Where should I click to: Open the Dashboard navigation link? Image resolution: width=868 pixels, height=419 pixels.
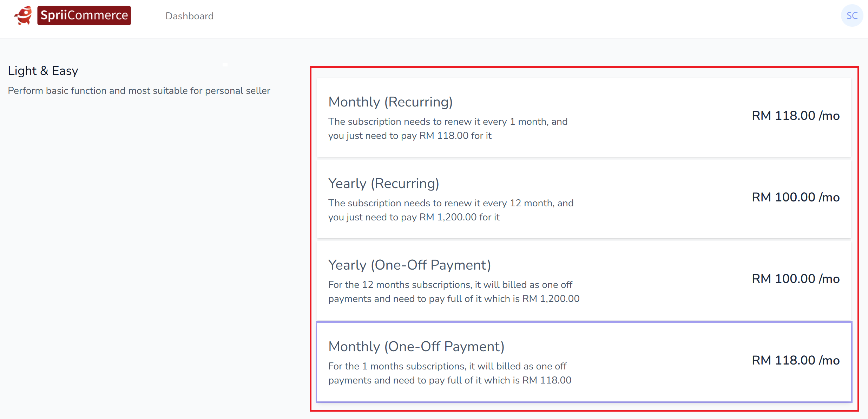(189, 16)
